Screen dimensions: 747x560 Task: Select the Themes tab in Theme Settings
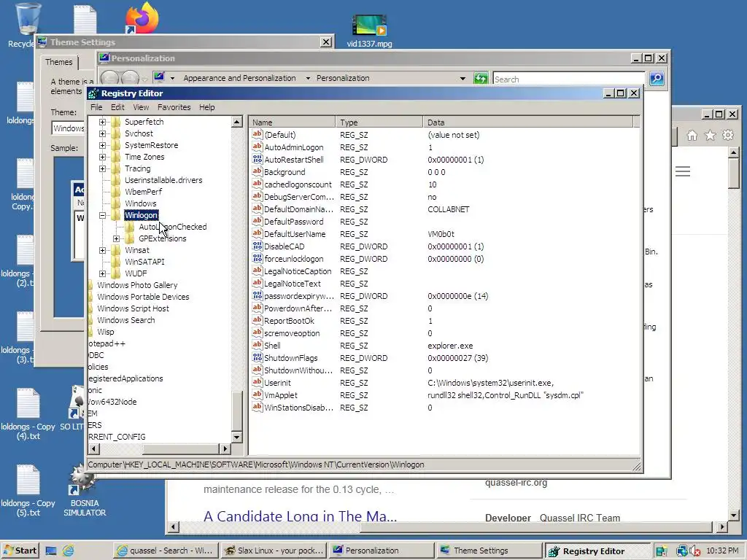tap(59, 62)
